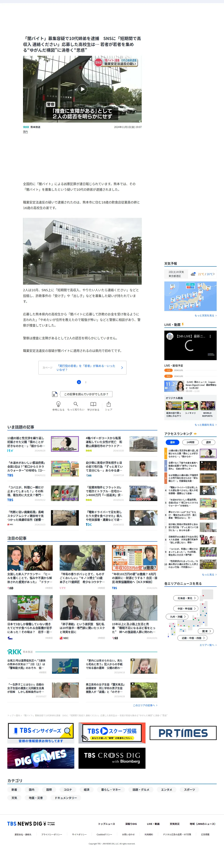Select the 24時間 ranking tab
The image size is (224, 868).
[x=190, y=442]
